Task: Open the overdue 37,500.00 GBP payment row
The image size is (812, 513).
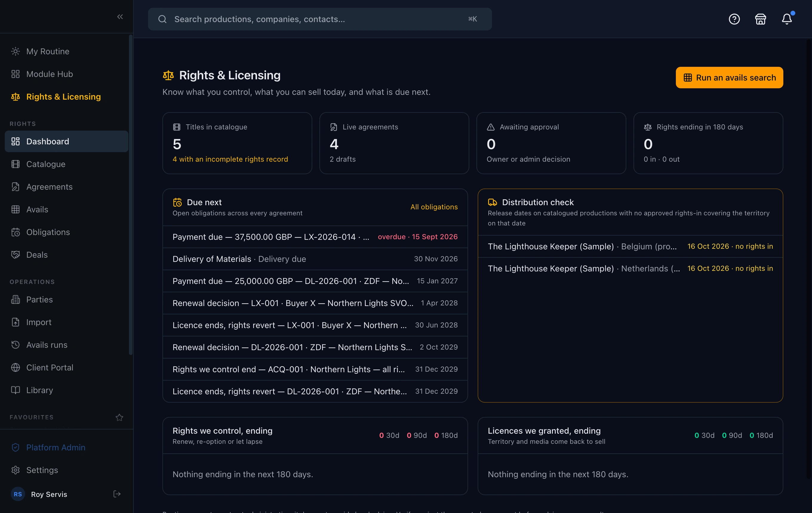Action: pos(315,237)
